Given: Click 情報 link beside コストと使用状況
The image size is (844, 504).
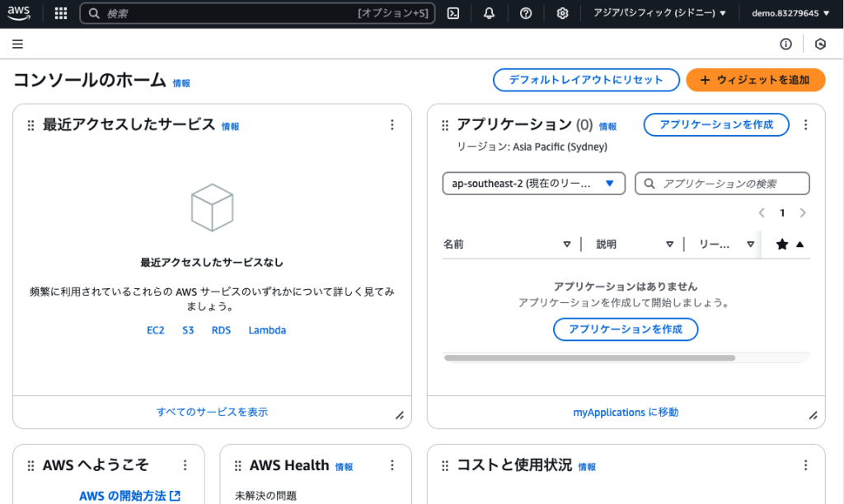Looking at the screenshot, I should 587,468.
